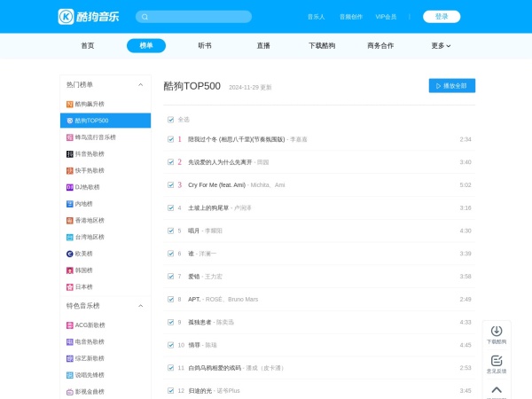Open the 意见反馈 feedback icon
Viewport: 532px width, 399px height.
(497, 361)
